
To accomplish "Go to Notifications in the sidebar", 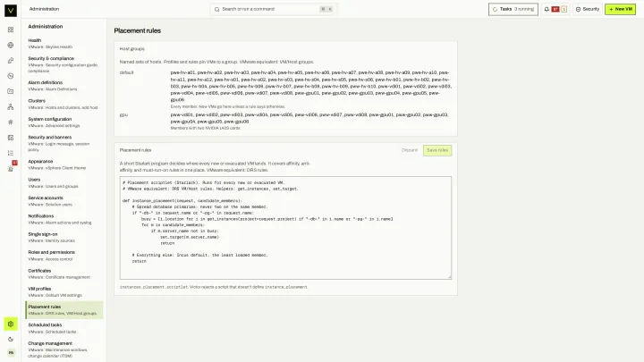I will click(64, 219).
